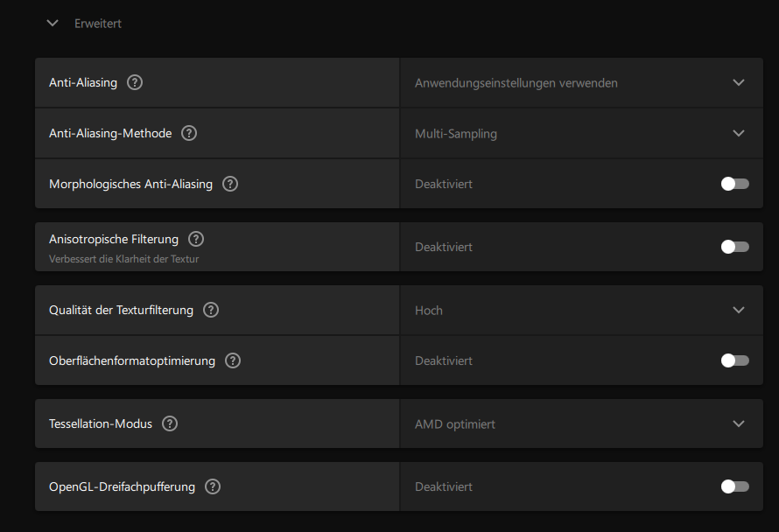The image size is (779, 532).
Task: Show help tooltip for Anisotropische Filterung
Action: (x=196, y=239)
